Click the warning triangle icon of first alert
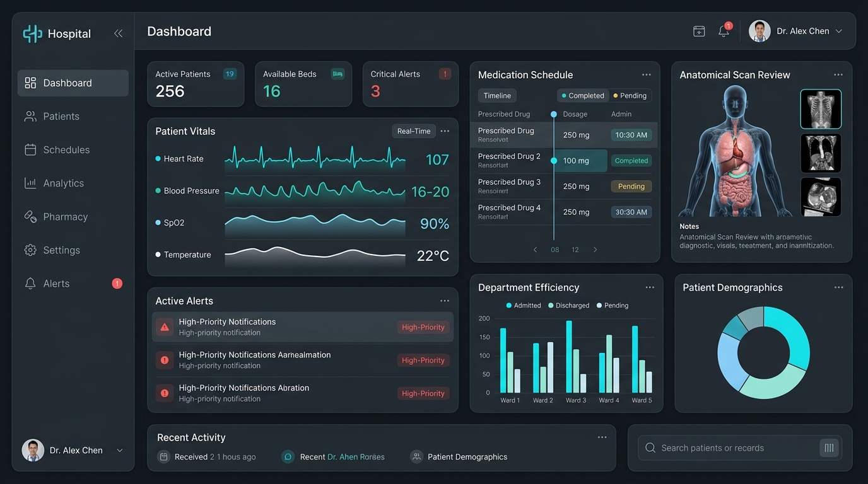The width and height of the screenshot is (868, 484). (165, 327)
